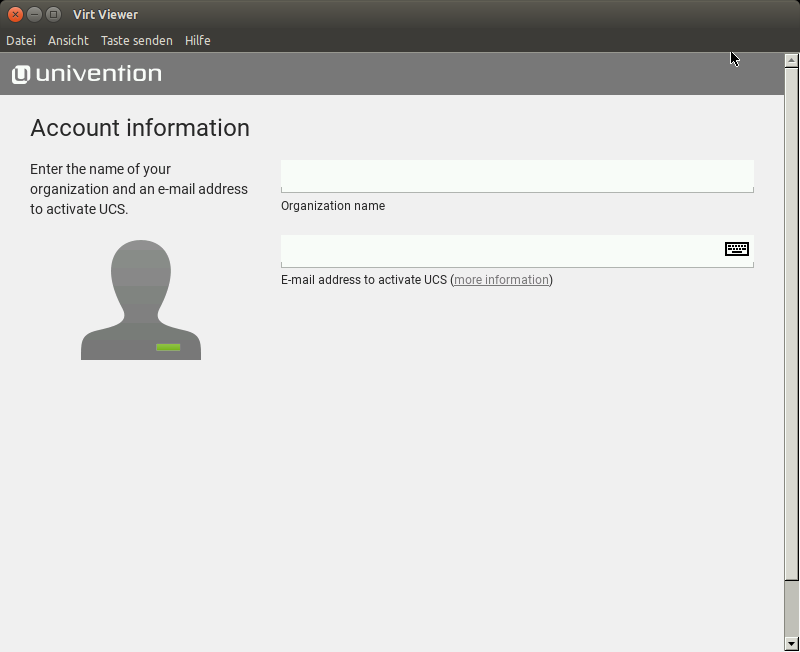Open the Taste senden menu
The height and width of the screenshot is (652, 800).
click(x=136, y=41)
